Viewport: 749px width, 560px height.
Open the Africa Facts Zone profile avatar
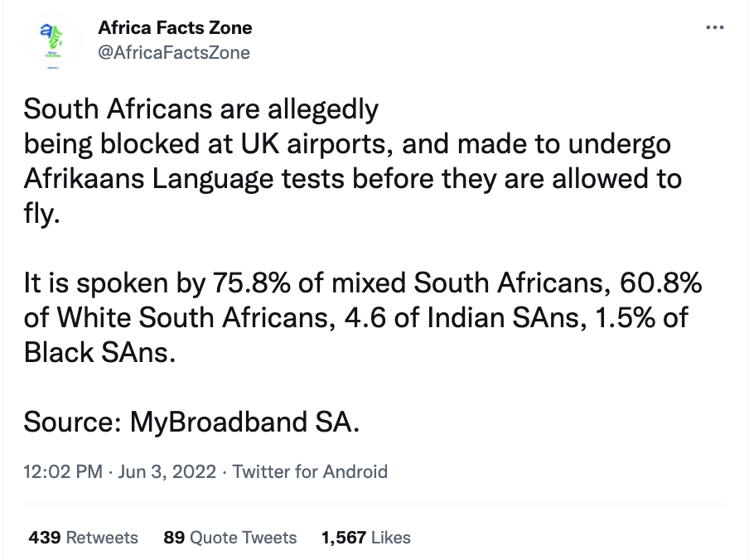click(52, 43)
